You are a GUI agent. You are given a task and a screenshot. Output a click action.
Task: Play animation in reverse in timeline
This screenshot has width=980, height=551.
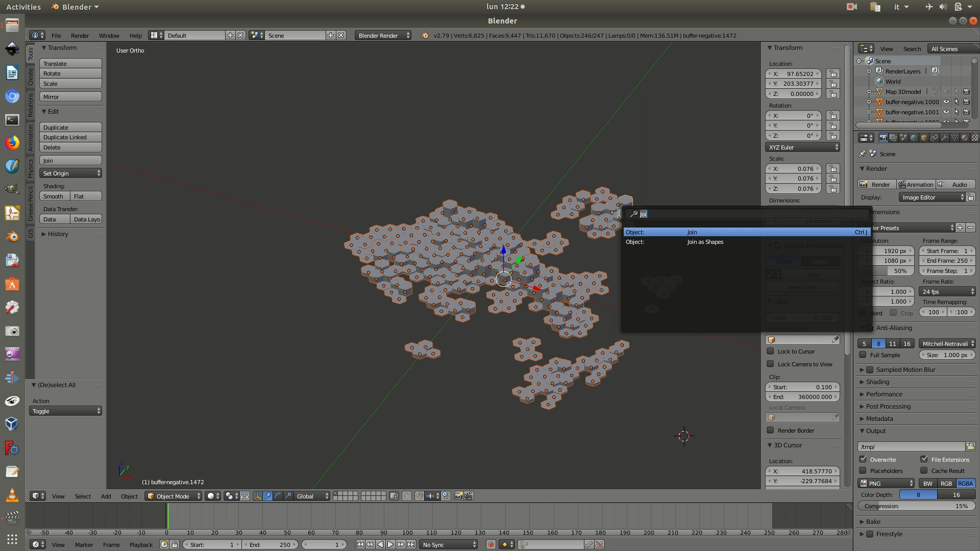(380, 544)
